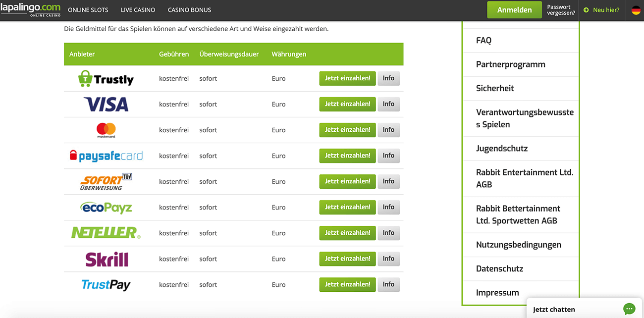Show Info for Skrill
Viewport: 644px width, 318px height.
(388, 259)
